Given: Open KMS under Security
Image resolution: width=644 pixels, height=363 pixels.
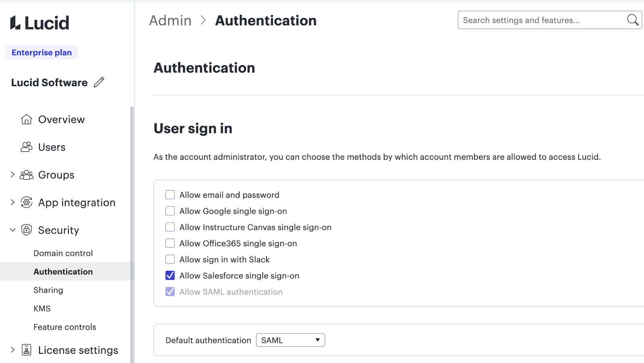Looking at the screenshot, I should 42,309.
